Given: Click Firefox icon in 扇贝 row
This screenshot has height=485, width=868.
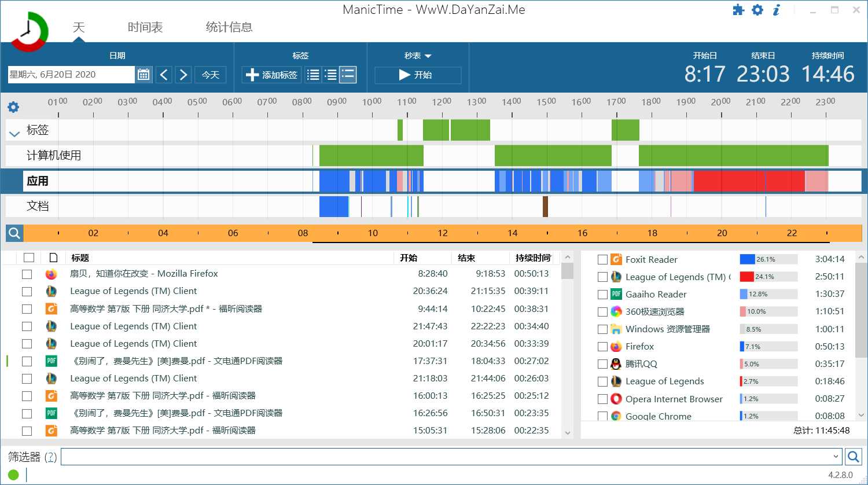Looking at the screenshot, I should coord(52,274).
